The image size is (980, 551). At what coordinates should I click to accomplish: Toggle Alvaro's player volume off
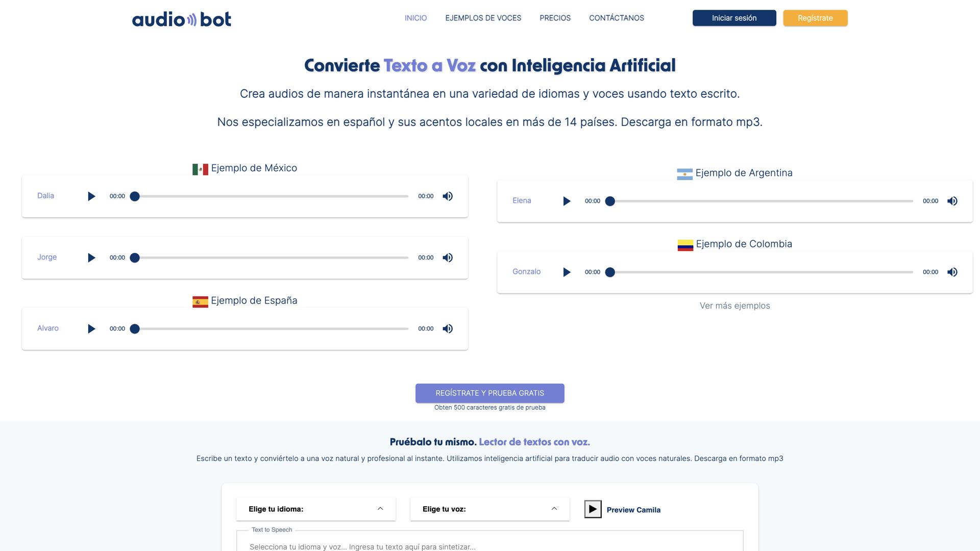point(448,329)
